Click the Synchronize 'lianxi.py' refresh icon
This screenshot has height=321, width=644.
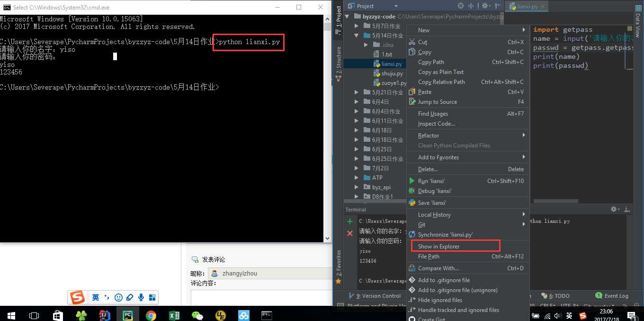click(x=412, y=235)
